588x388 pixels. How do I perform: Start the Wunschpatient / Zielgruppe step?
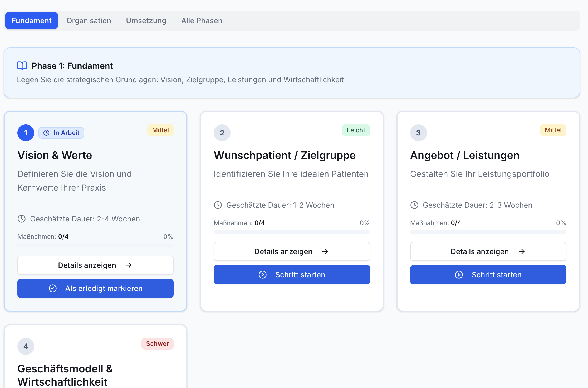click(292, 275)
